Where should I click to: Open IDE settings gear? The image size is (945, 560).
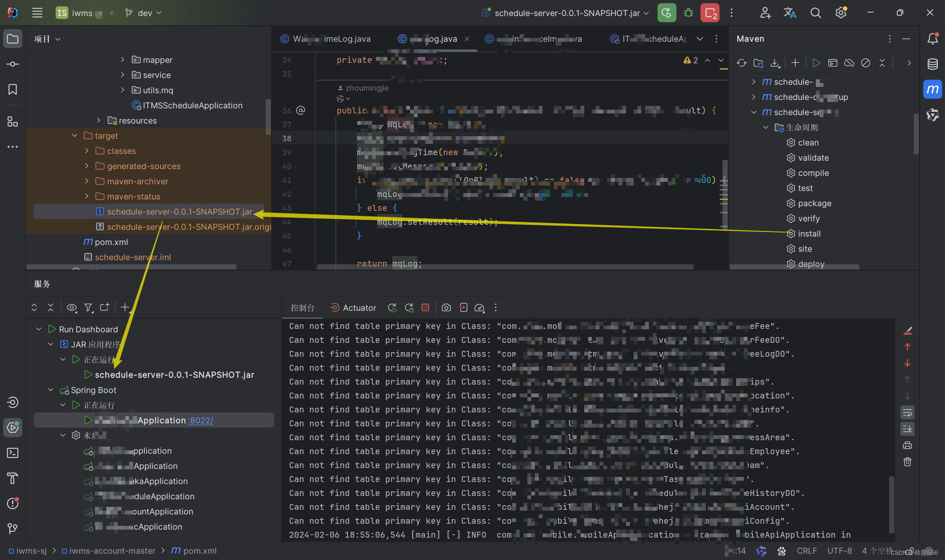point(841,13)
